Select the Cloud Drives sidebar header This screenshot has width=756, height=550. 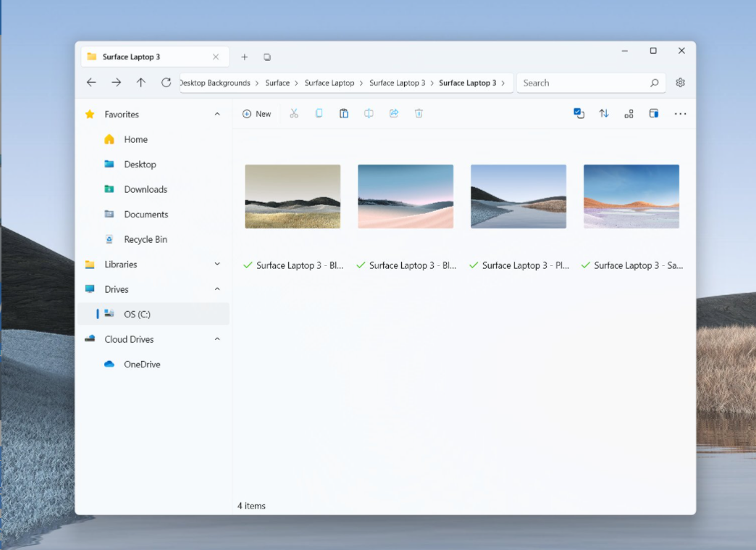(x=154, y=340)
